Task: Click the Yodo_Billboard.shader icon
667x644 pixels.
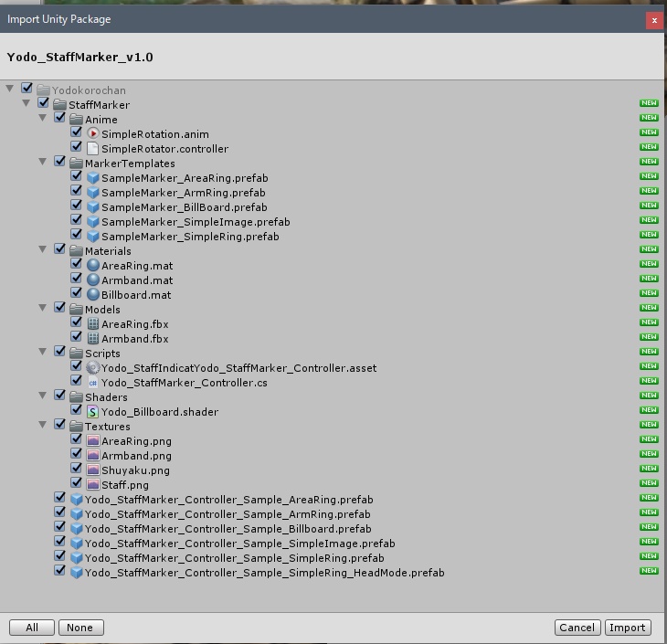Action: pos(92,412)
